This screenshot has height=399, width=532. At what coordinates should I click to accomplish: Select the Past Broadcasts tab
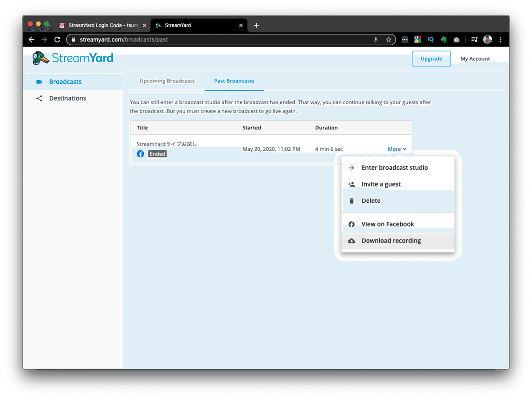234,81
